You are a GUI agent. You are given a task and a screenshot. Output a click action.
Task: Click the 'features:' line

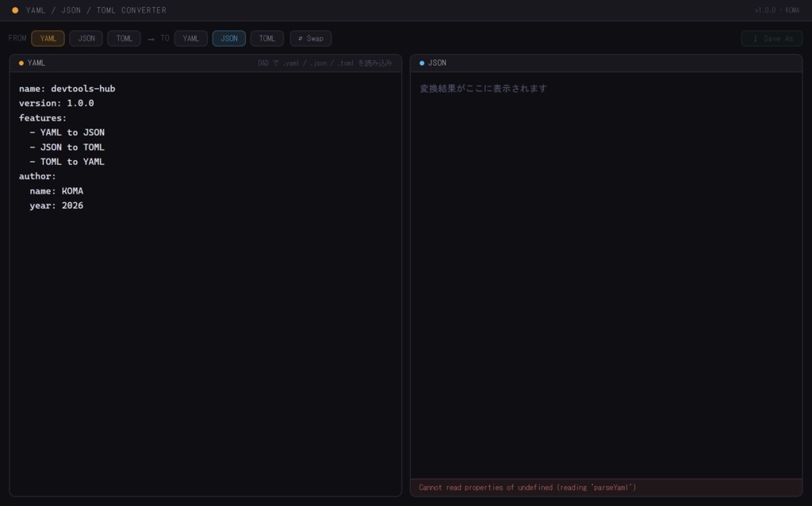43,118
